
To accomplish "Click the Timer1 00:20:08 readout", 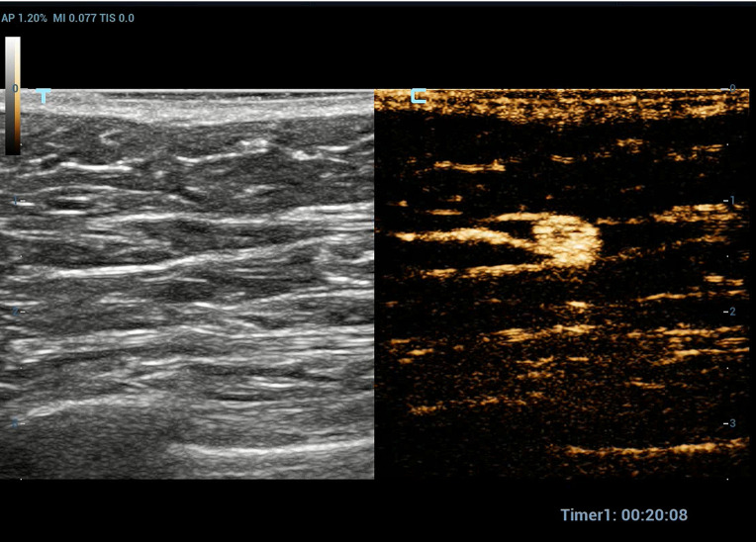I will (624, 515).
